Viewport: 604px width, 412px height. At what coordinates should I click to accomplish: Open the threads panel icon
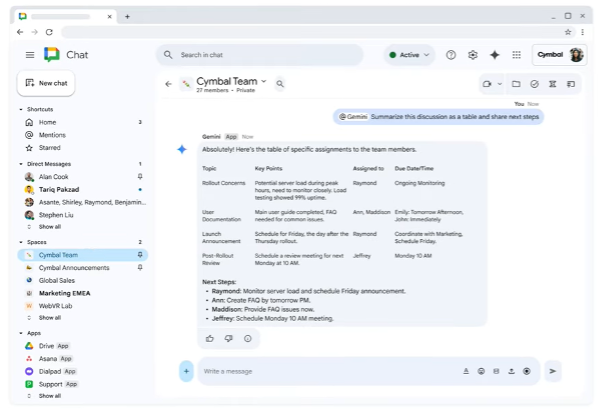point(571,84)
